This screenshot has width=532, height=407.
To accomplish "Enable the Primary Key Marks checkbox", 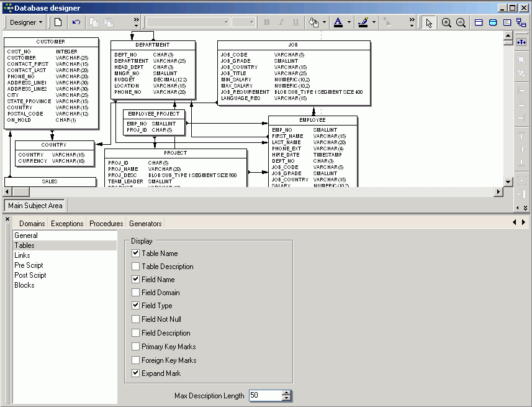I will pos(135,346).
